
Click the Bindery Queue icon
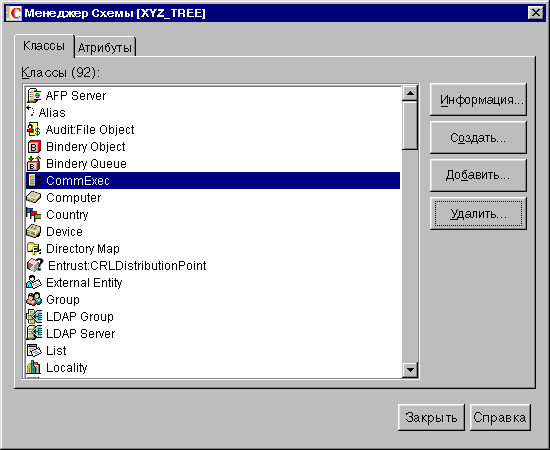(34, 163)
